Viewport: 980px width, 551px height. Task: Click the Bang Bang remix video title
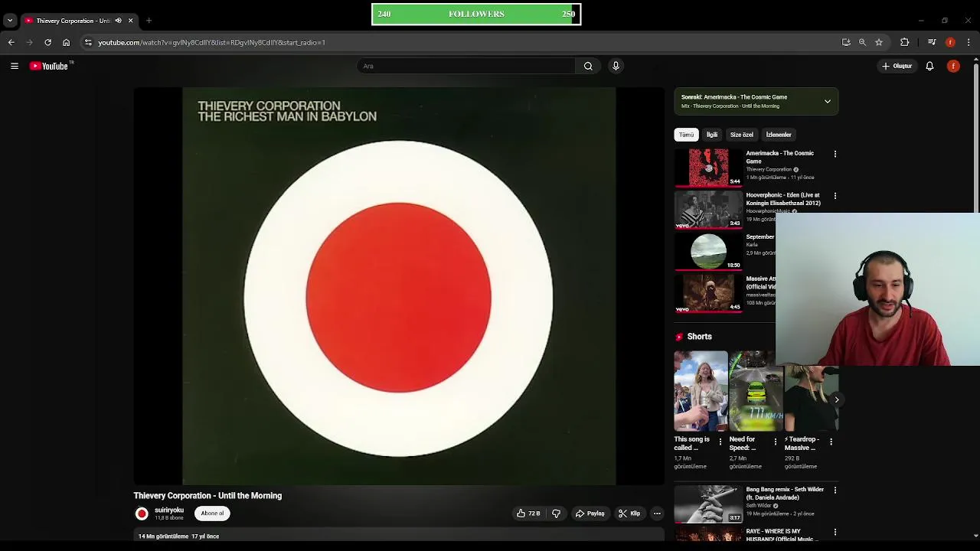(x=785, y=494)
